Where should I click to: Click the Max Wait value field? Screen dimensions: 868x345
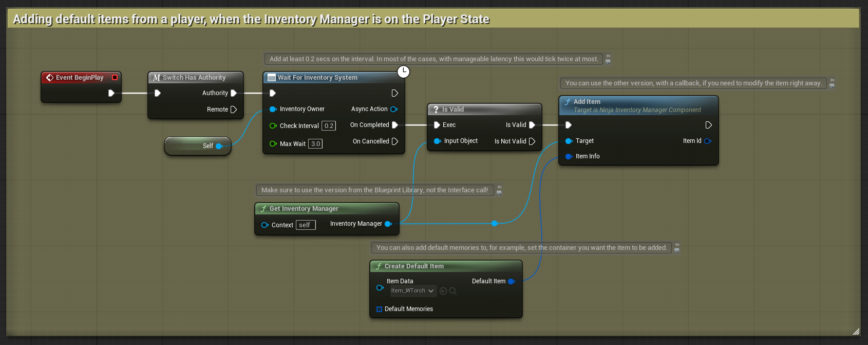[315, 144]
